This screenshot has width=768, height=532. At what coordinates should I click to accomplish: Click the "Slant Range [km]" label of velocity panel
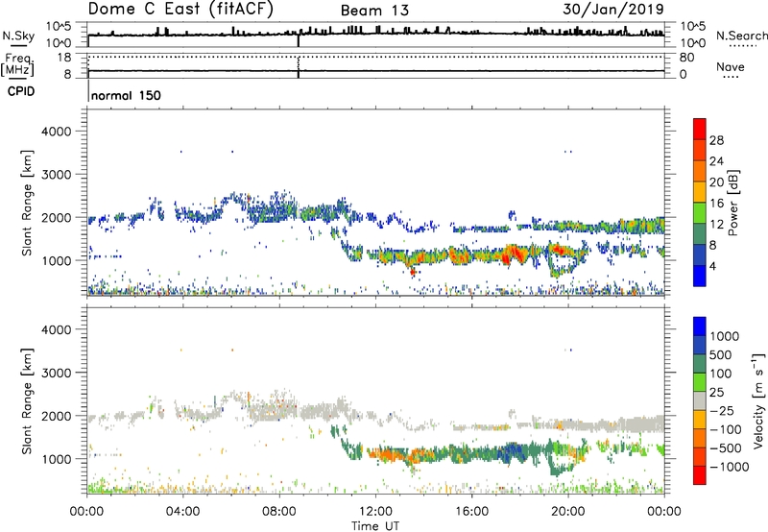pyautogui.click(x=27, y=401)
